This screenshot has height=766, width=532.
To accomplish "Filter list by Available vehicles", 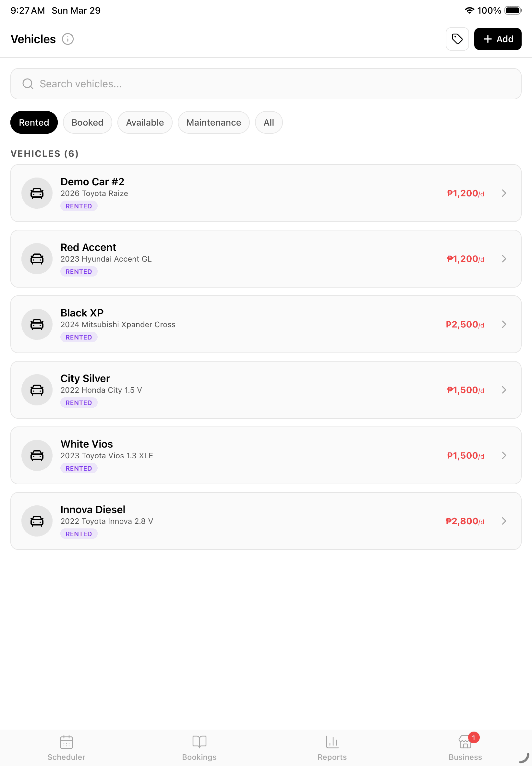I will [145, 122].
